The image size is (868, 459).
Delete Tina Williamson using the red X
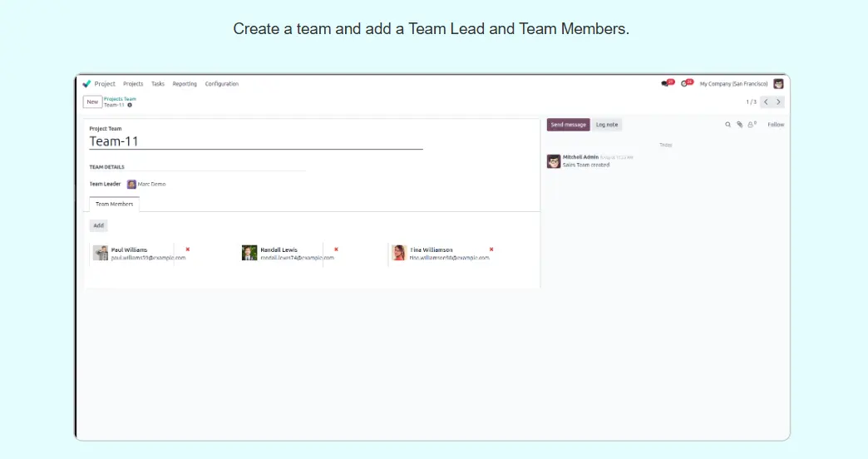pyautogui.click(x=491, y=249)
